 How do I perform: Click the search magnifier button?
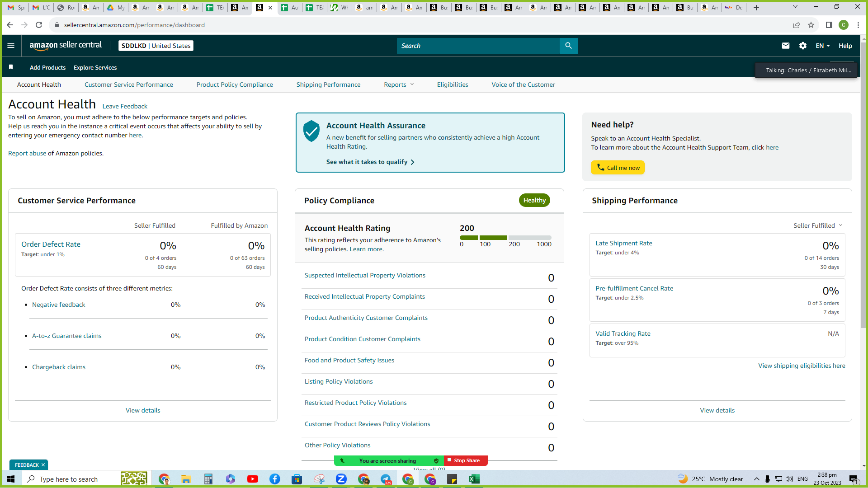coord(568,46)
